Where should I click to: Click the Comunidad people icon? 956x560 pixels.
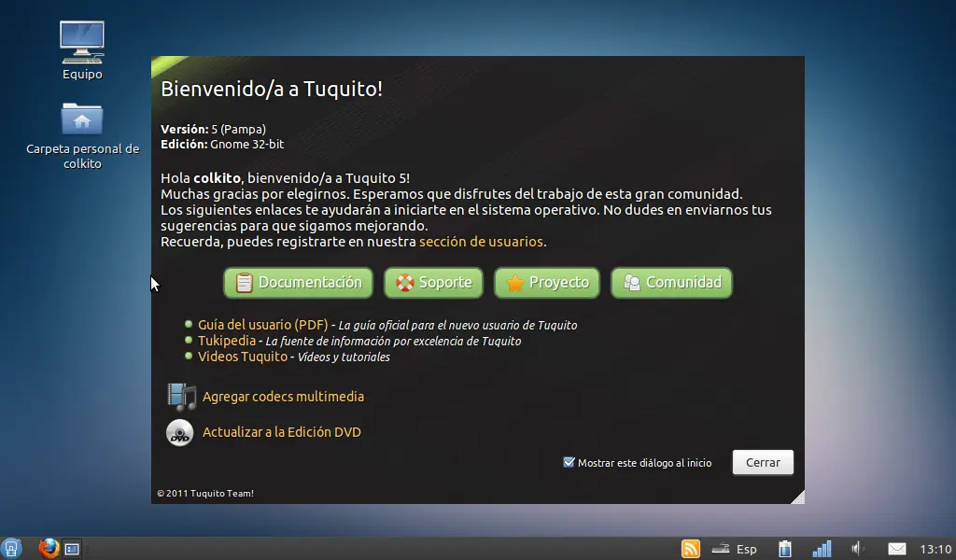[x=632, y=283]
